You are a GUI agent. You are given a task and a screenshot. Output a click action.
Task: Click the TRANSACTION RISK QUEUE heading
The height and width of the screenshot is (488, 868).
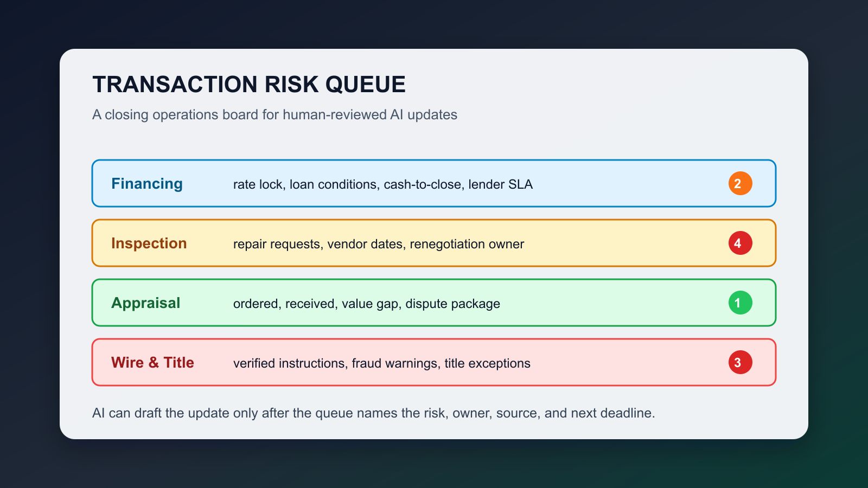tap(249, 85)
